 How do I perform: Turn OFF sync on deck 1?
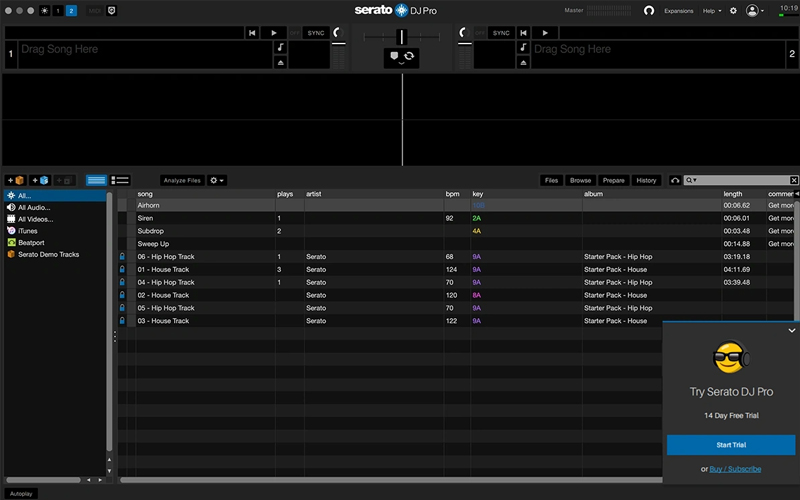point(294,33)
